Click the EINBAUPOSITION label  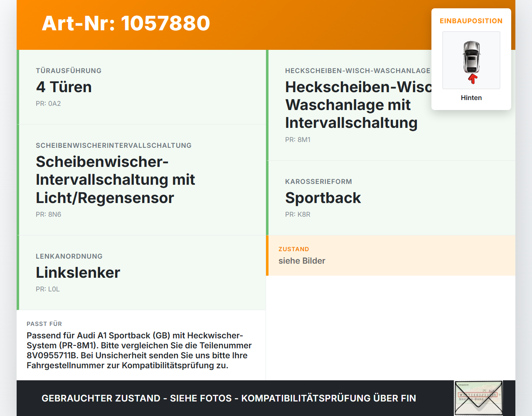click(471, 21)
